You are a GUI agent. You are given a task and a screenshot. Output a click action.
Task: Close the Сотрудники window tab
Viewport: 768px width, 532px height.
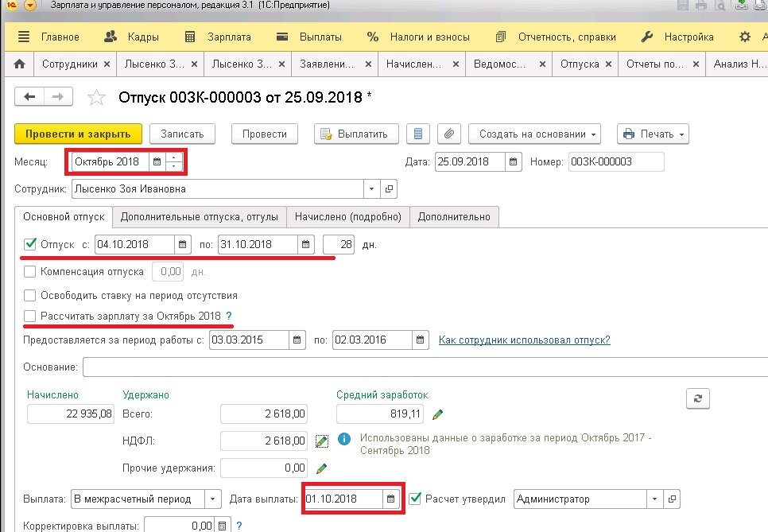tap(107, 64)
